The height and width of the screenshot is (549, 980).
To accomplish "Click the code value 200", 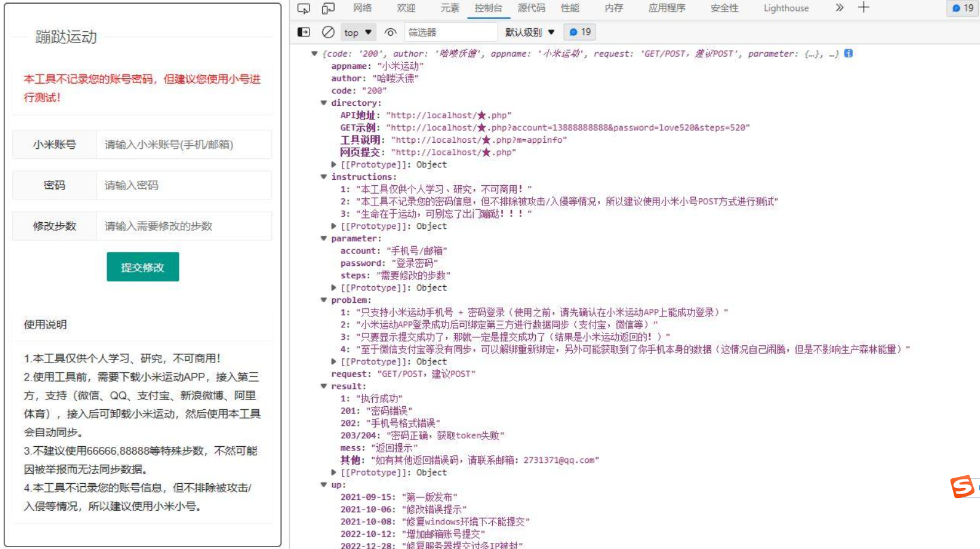I will click(x=374, y=90).
